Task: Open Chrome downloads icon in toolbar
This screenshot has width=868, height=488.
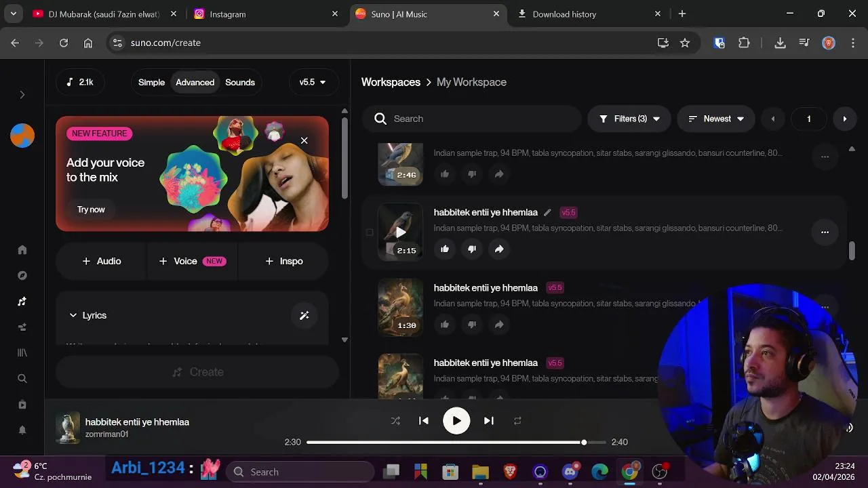Action: 780,43
